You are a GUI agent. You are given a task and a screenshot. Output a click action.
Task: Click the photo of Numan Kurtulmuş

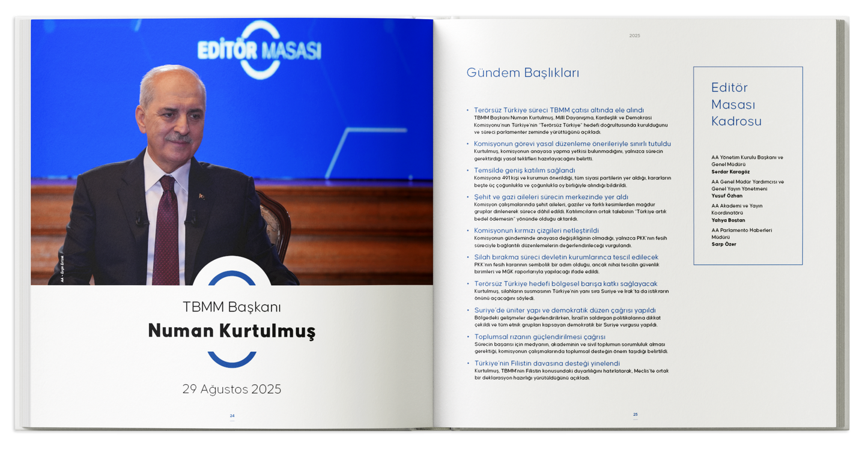point(232,152)
